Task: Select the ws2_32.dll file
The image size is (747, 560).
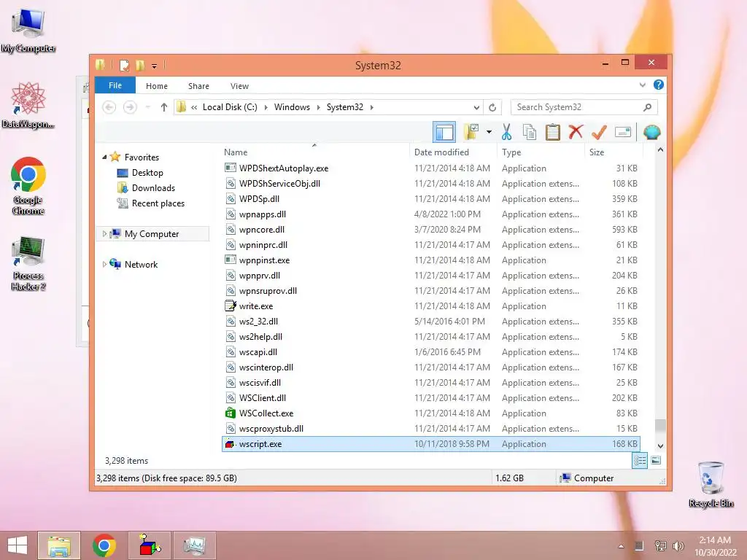Action: tap(430, 321)
